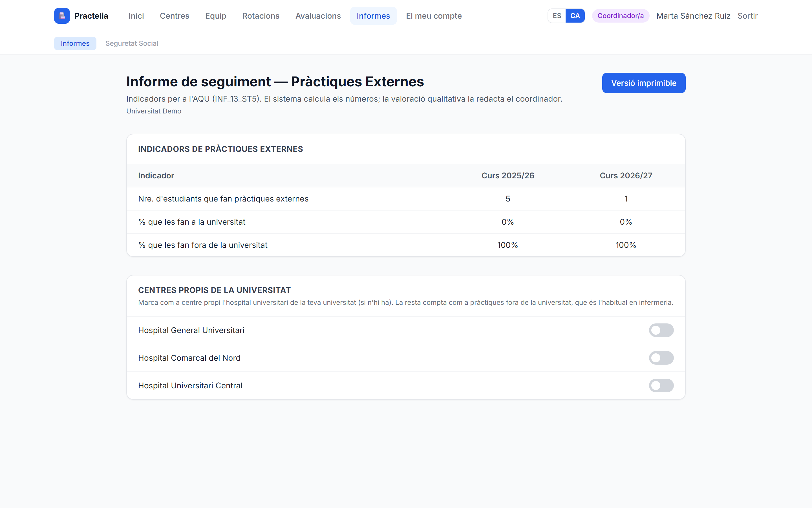Click '% que les fan fora de la universitat'
Viewport: 812px width, 508px height.
point(203,245)
